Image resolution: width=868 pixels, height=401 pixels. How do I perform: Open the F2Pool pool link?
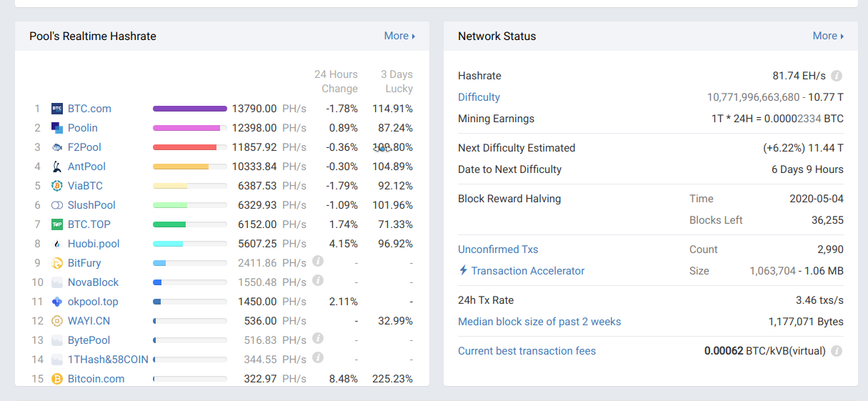click(x=84, y=147)
